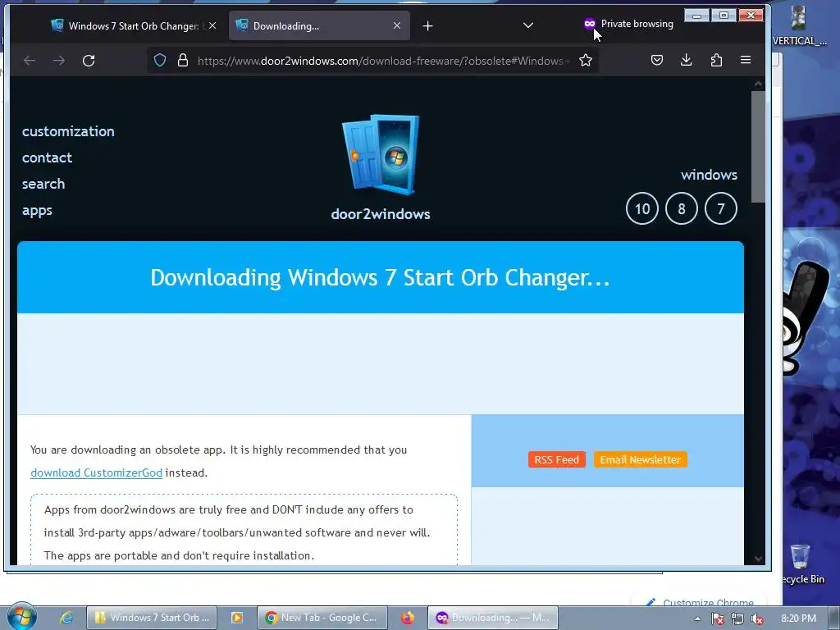
Task: Click the Private browsing indicator
Action: (x=628, y=24)
